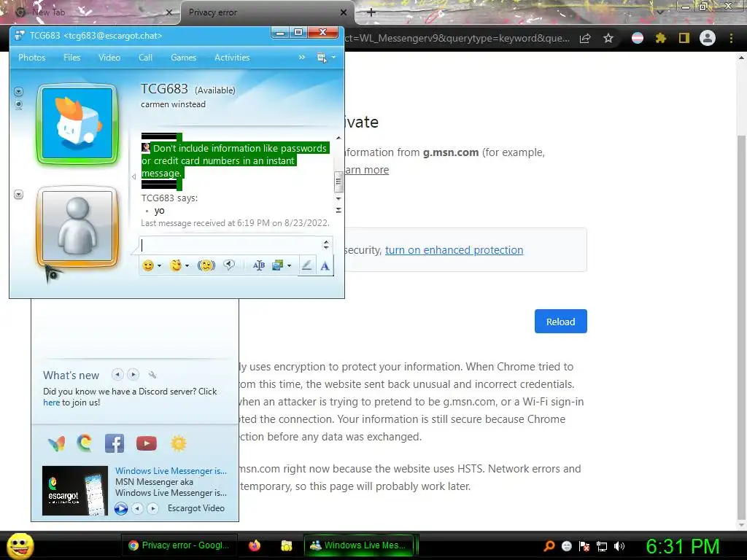Switch to text typing mode tab
The image size is (747, 560).
click(325, 265)
